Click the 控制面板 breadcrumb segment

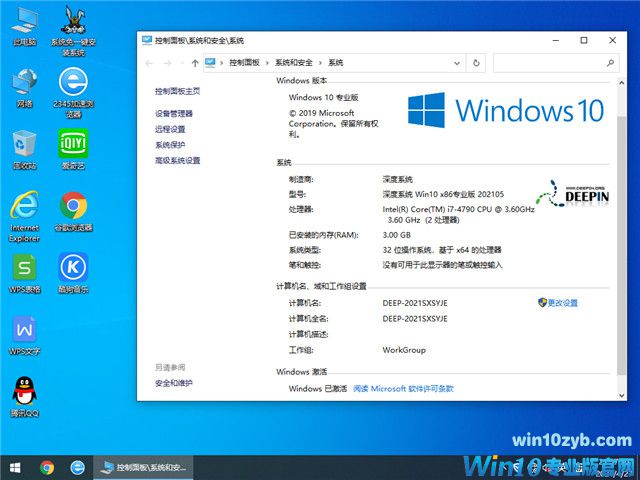pos(244,63)
